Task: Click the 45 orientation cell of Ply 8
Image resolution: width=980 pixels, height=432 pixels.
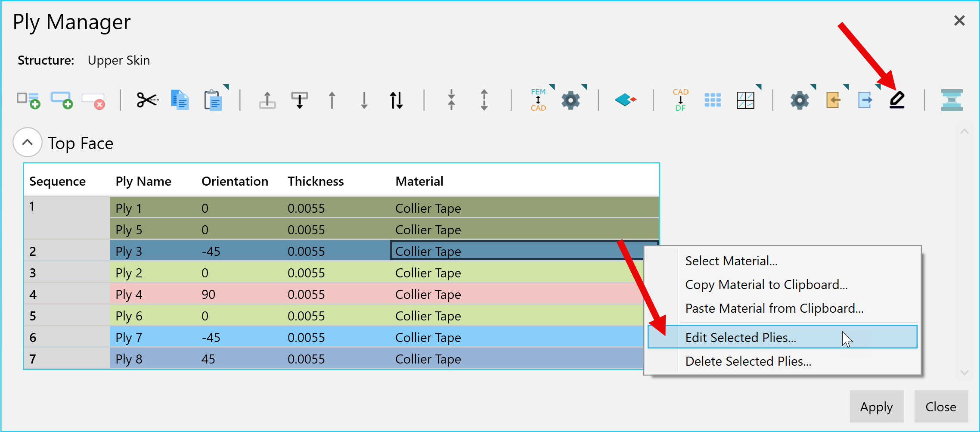Action: pos(239,358)
